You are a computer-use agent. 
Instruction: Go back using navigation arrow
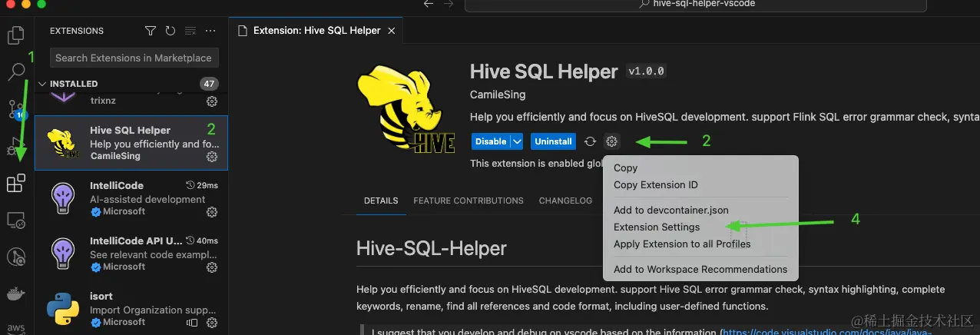(428, 4)
